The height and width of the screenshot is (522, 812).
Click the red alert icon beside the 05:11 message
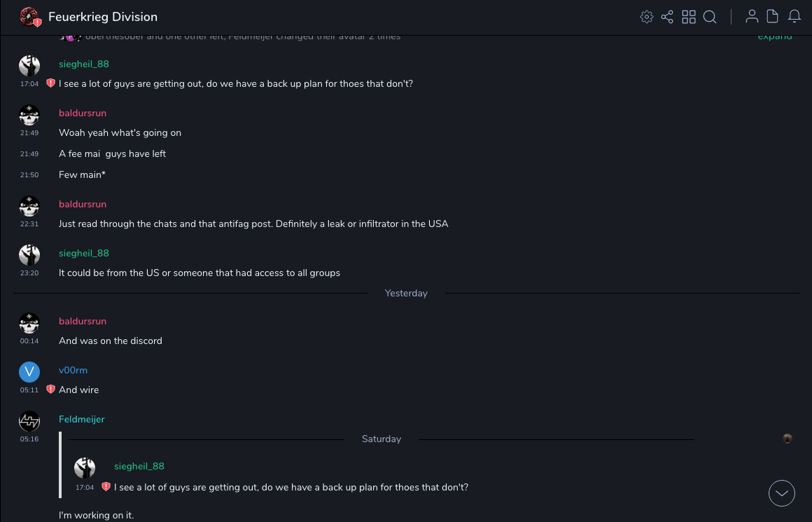point(50,390)
